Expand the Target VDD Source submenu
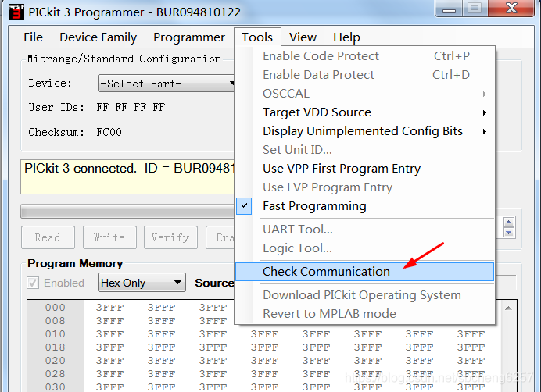The width and height of the screenshot is (541, 392). click(x=365, y=112)
